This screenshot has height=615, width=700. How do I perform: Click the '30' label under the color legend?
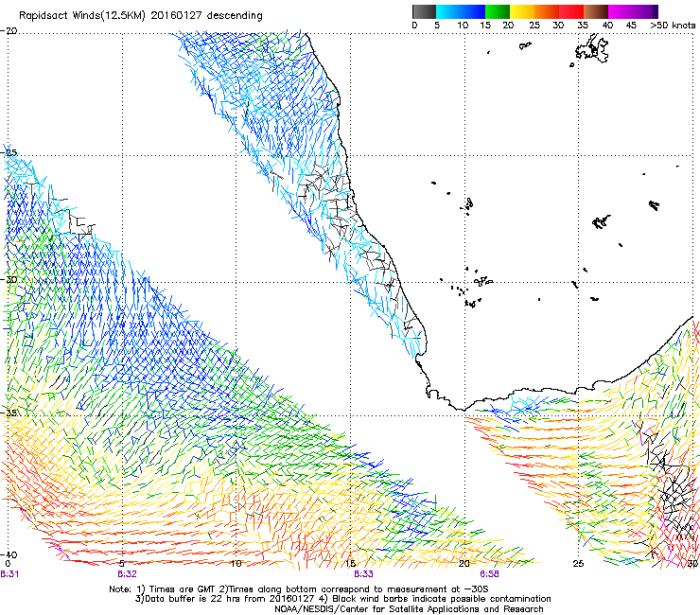pyautogui.click(x=558, y=26)
